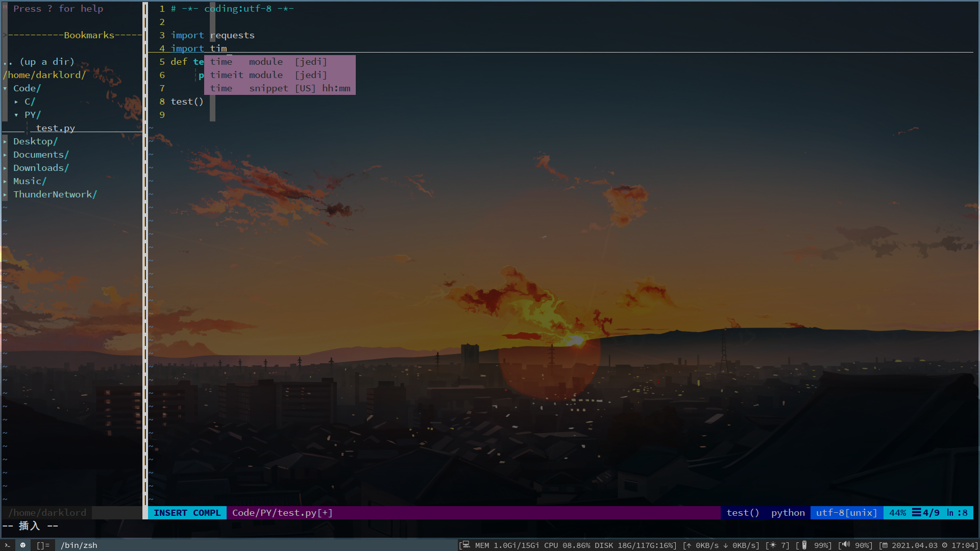The width and height of the screenshot is (980, 551).
Task: Click the clock icon beside 17:04
Action: click(944, 545)
